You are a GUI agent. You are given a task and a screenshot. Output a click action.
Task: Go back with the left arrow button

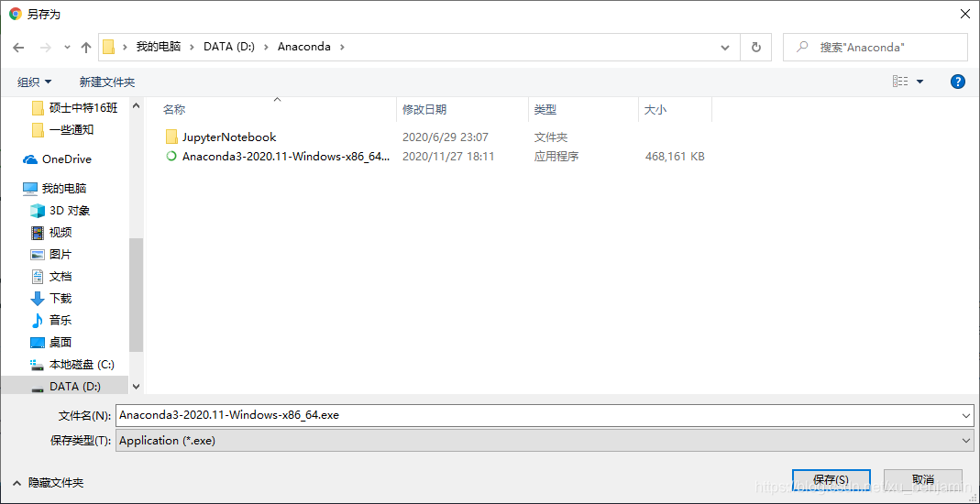pyautogui.click(x=18, y=48)
